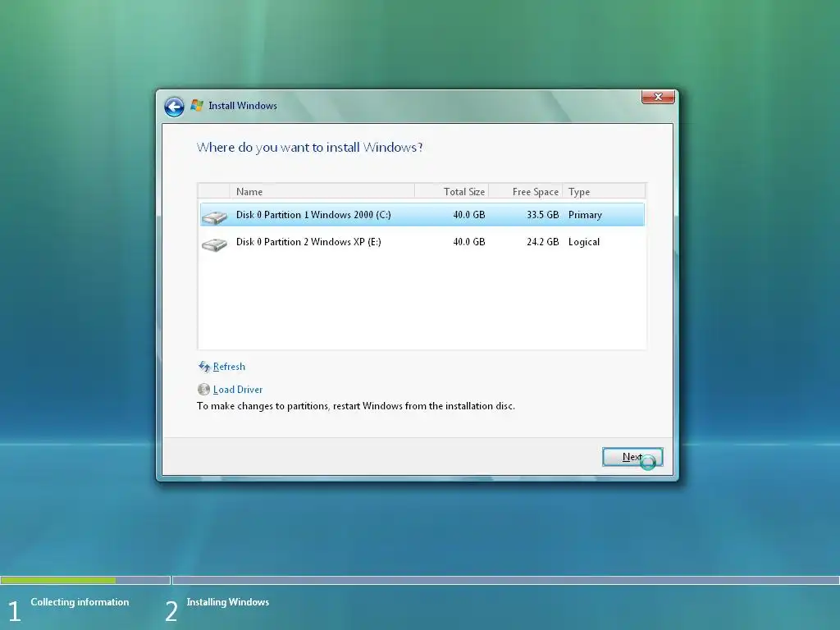Screen dimensions: 840x630
Task: Click the Installing Windows progress bar
Action: 505,580
